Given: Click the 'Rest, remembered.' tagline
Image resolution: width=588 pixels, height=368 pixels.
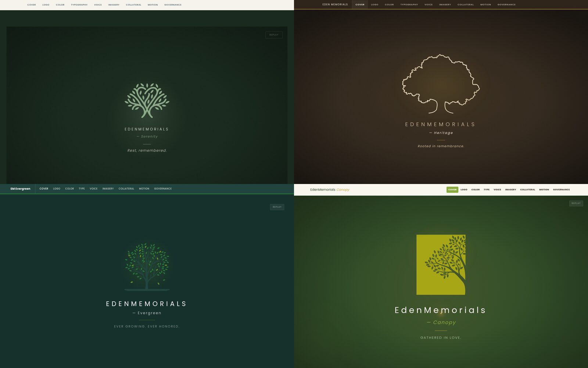Looking at the screenshot, I should coord(147,151).
